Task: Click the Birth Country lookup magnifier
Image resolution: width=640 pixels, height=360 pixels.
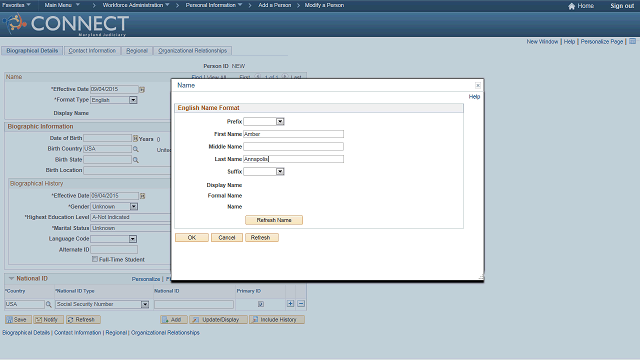Action: (136, 149)
